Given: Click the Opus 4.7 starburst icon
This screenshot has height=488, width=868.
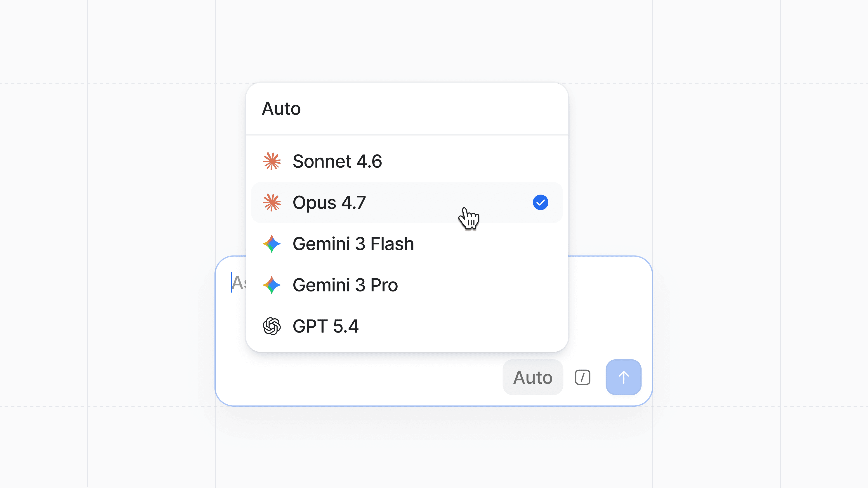Looking at the screenshot, I should tap(271, 202).
